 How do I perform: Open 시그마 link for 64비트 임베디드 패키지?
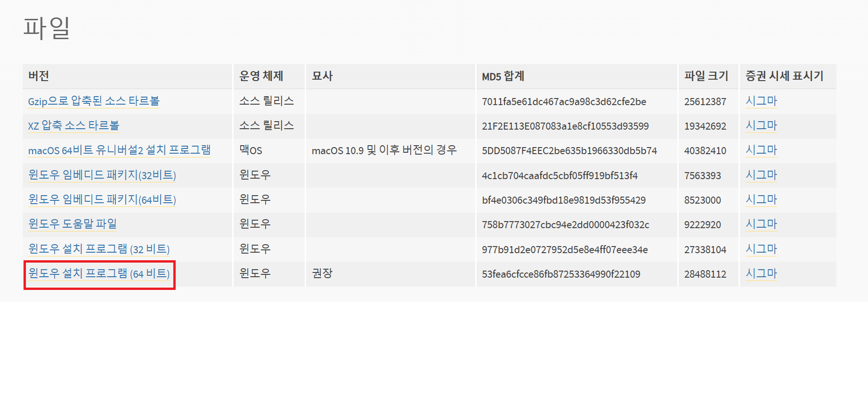(761, 199)
